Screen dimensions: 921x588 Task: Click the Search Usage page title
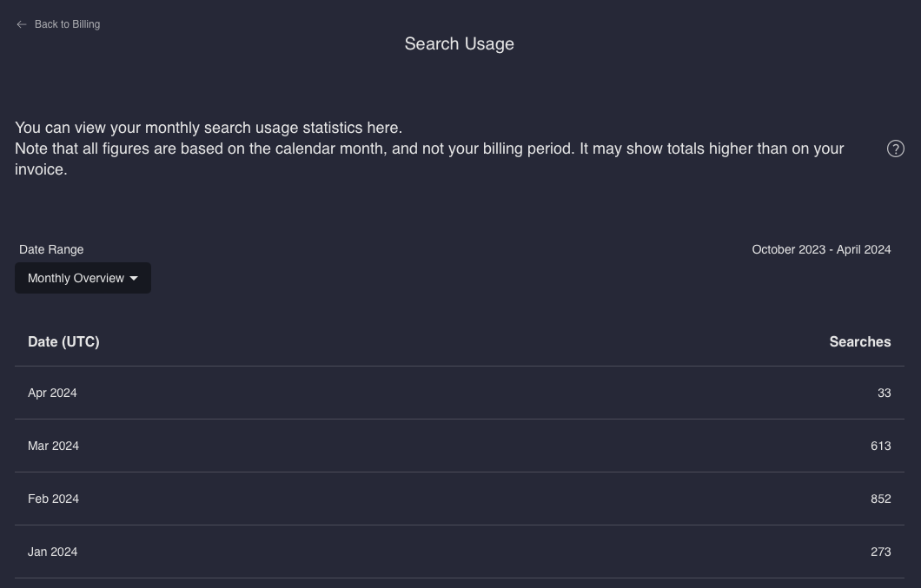pos(459,43)
